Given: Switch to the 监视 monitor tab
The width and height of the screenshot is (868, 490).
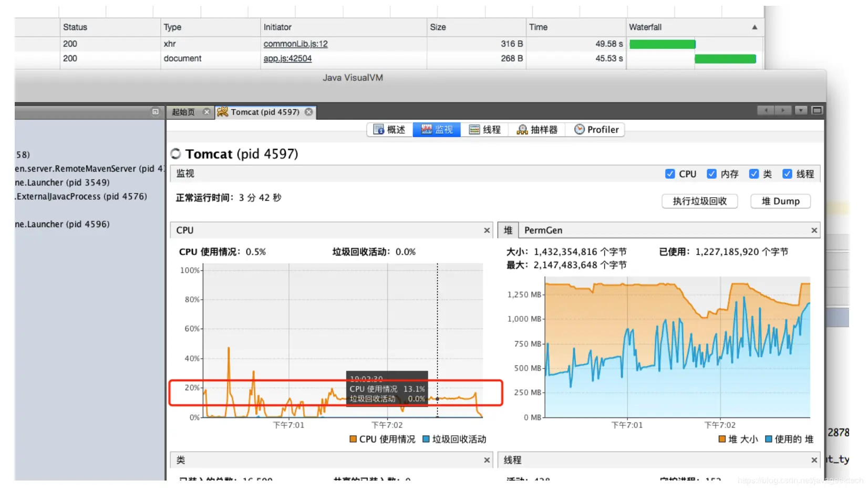Looking at the screenshot, I should 437,130.
